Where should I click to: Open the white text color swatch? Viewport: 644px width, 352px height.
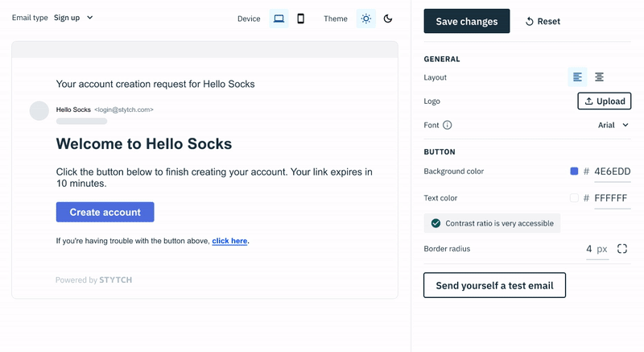click(574, 198)
